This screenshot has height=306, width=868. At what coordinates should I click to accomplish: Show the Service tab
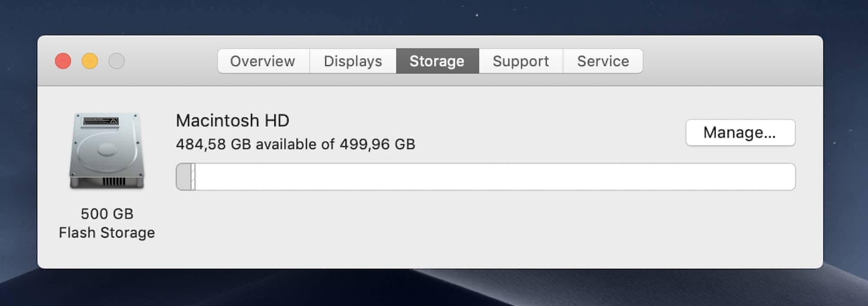[603, 61]
